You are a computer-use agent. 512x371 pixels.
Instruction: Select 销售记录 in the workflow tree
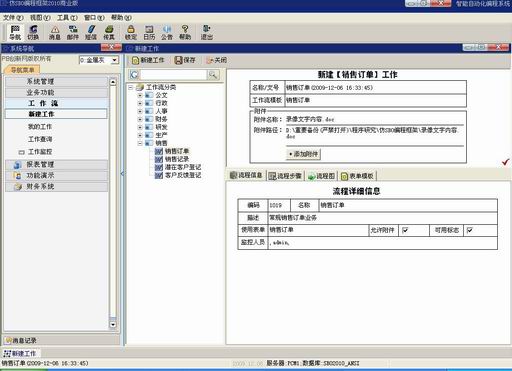click(x=177, y=159)
